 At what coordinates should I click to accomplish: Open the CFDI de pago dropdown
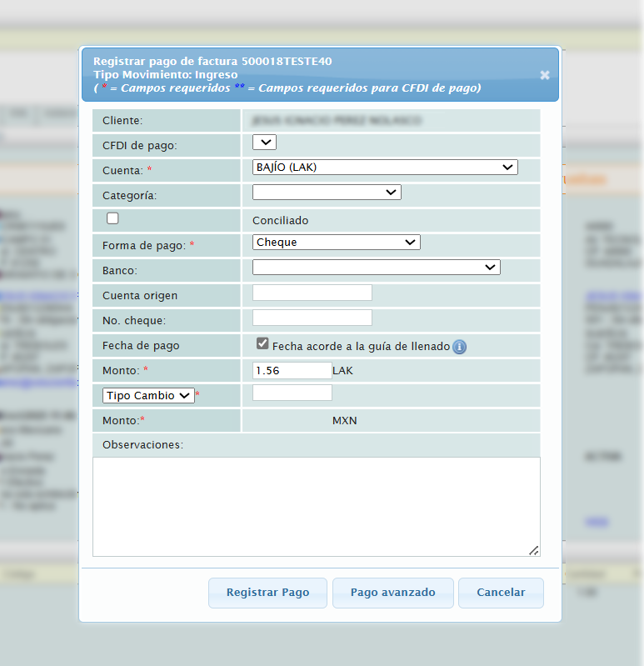coord(264,143)
